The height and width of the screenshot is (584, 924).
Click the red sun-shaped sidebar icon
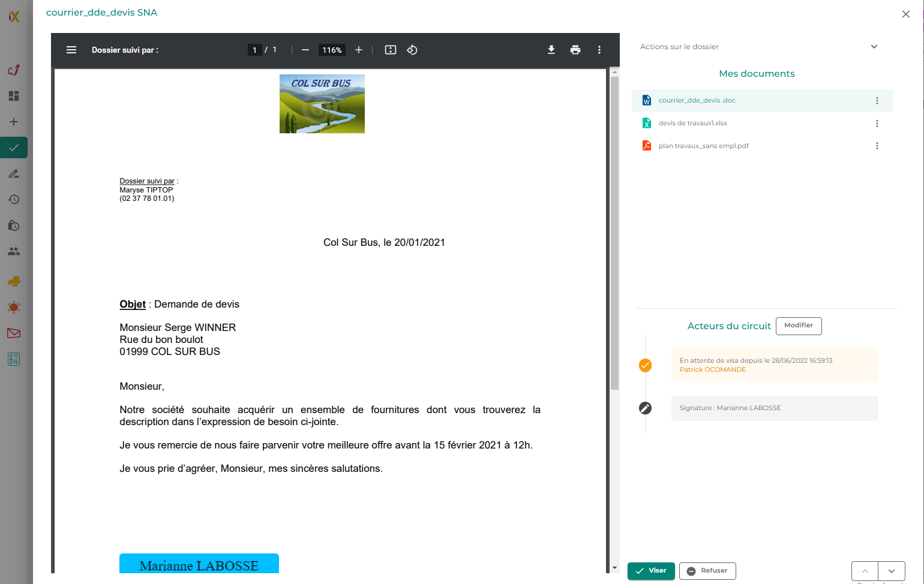[14, 308]
